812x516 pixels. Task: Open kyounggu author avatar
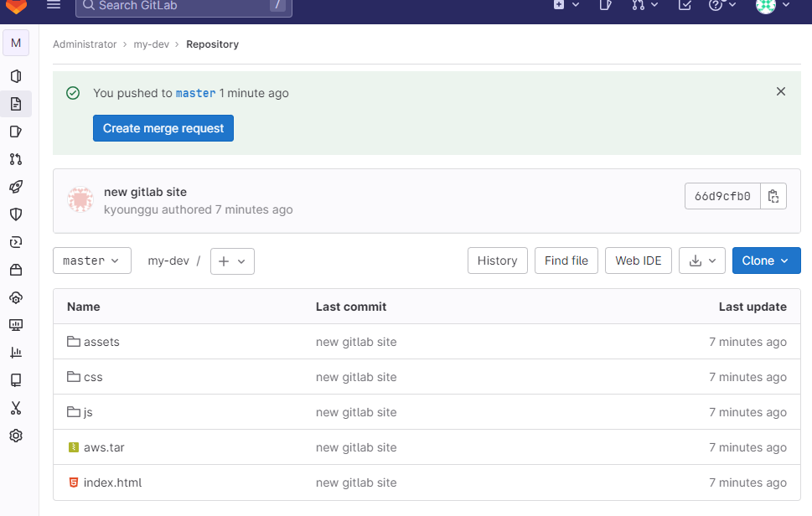80,199
